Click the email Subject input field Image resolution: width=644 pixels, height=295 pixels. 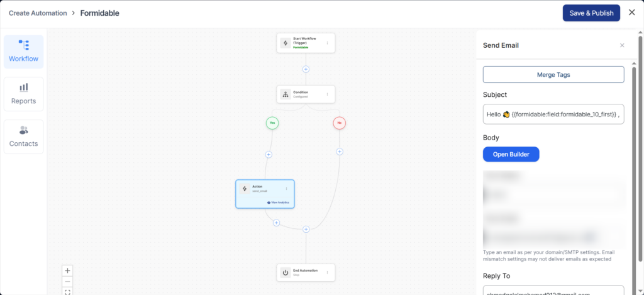[x=553, y=114]
